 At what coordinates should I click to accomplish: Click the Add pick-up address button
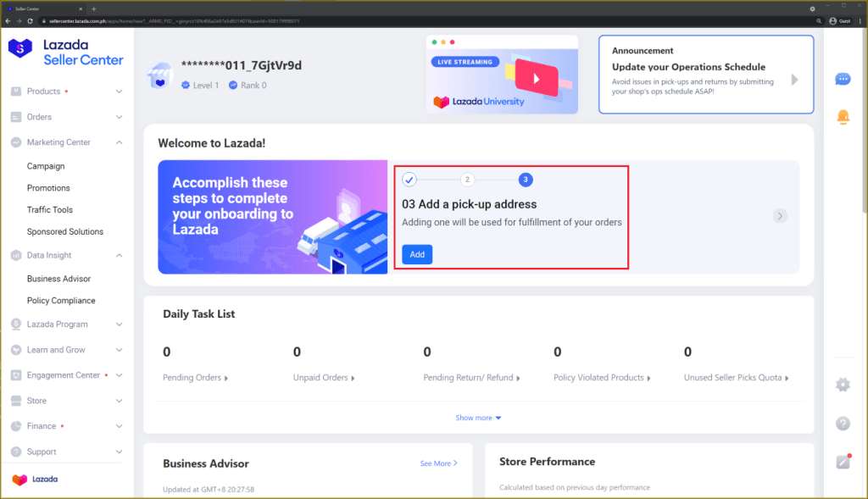click(417, 254)
